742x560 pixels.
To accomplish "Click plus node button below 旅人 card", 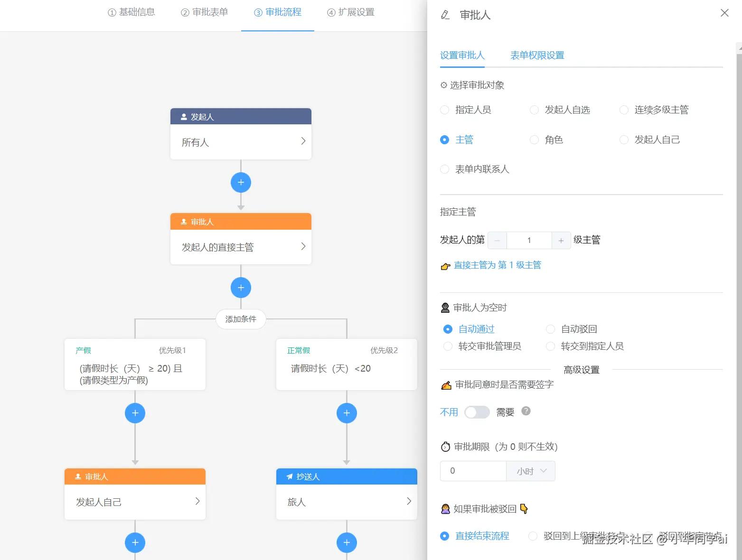I will tap(347, 542).
